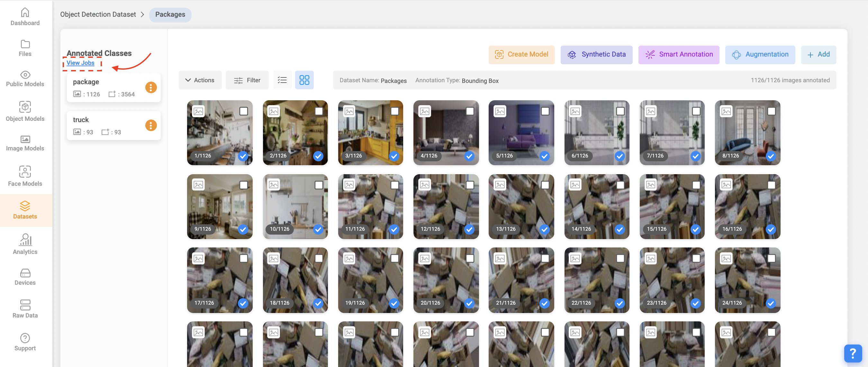The image size is (868, 367).
Task: Switch to the Datasets section
Action: click(x=25, y=211)
